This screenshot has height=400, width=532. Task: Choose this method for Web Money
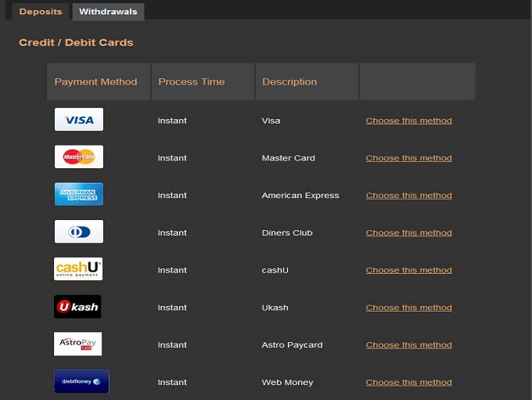coord(408,383)
